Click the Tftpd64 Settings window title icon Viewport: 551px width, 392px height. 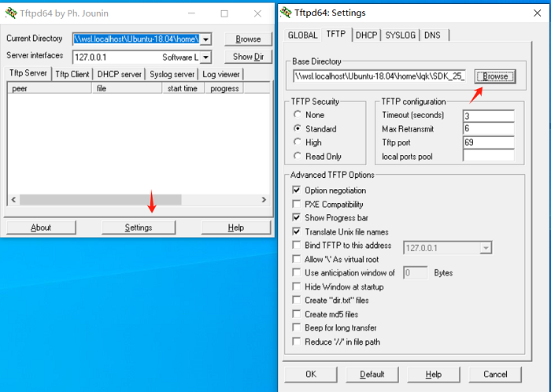(286, 13)
